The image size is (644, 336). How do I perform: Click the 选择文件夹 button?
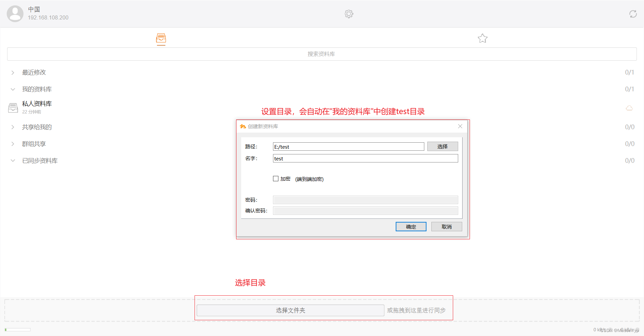(290, 310)
